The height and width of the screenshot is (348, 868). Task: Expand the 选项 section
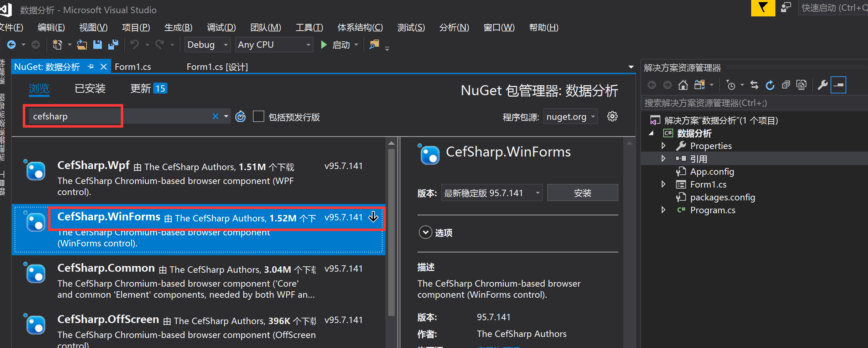[x=425, y=232]
